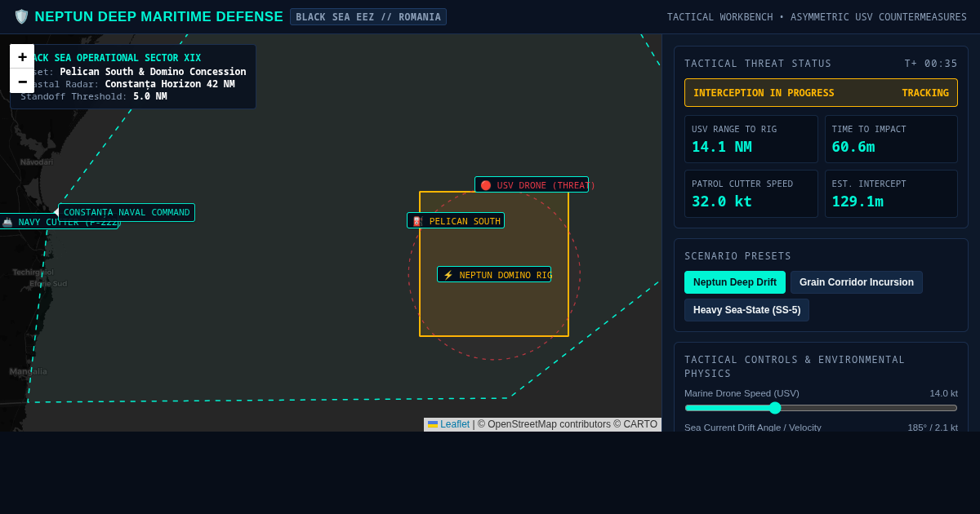Click the Black Sea EEZ // Romania badge
Viewport: 980px width, 514px height.
click(x=368, y=17)
